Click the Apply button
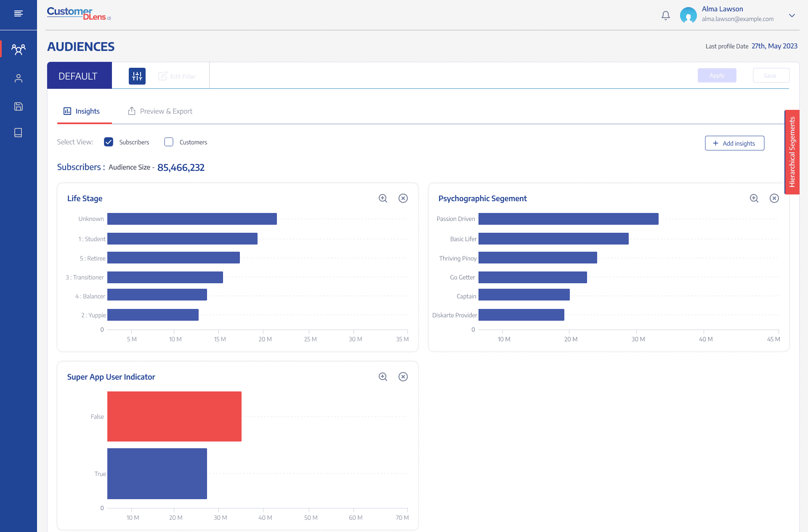Screen dimensions: 808x532 pyautogui.click(x=717, y=75)
